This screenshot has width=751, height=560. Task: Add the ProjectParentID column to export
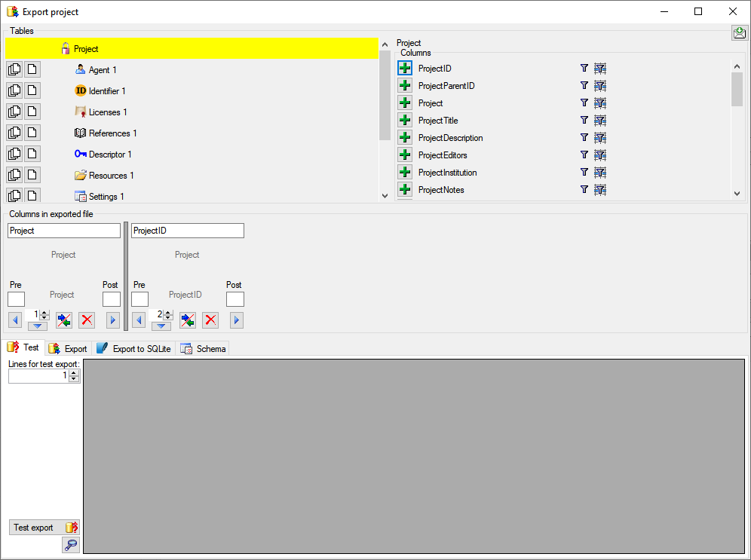pyautogui.click(x=405, y=85)
